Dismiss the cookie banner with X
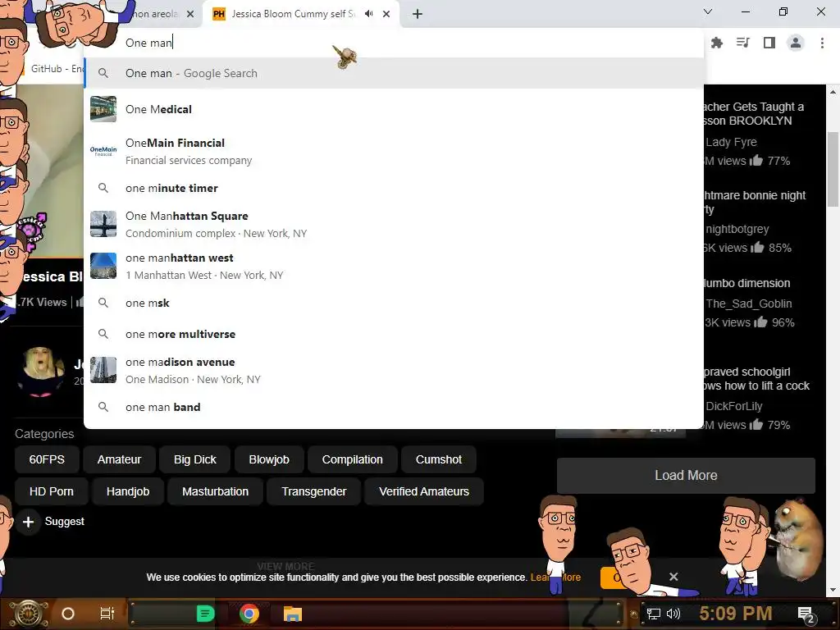Viewport: 840px width, 630px height. pyautogui.click(x=673, y=577)
